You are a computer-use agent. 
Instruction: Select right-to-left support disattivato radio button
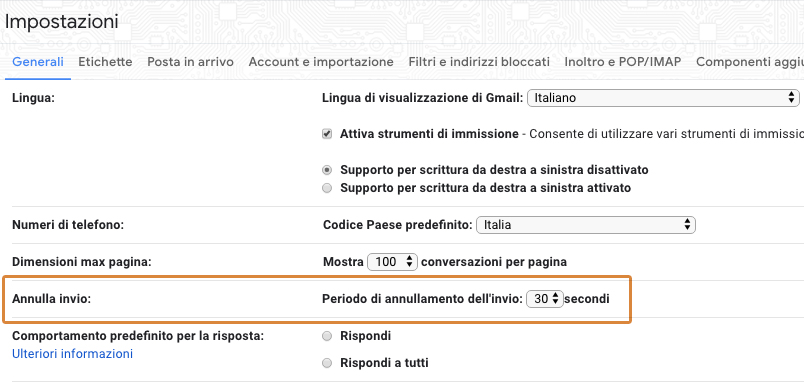[x=327, y=170]
